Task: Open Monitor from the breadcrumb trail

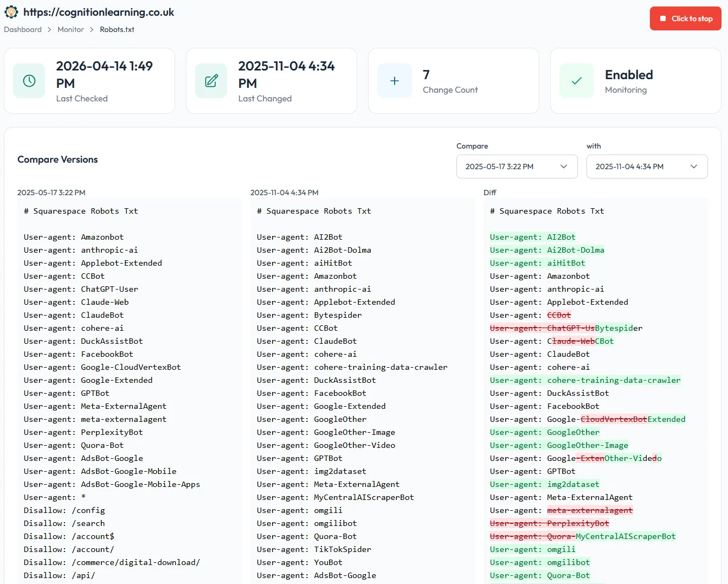Action: pyautogui.click(x=70, y=29)
